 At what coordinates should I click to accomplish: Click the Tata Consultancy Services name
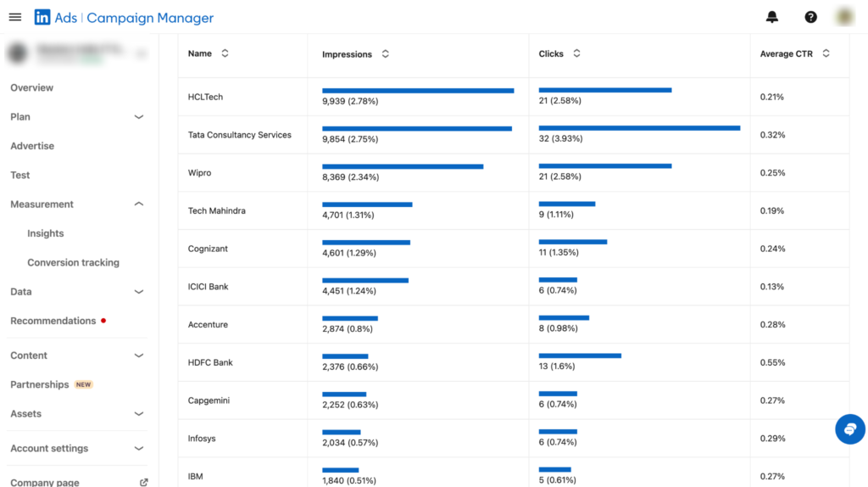tap(239, 135)
